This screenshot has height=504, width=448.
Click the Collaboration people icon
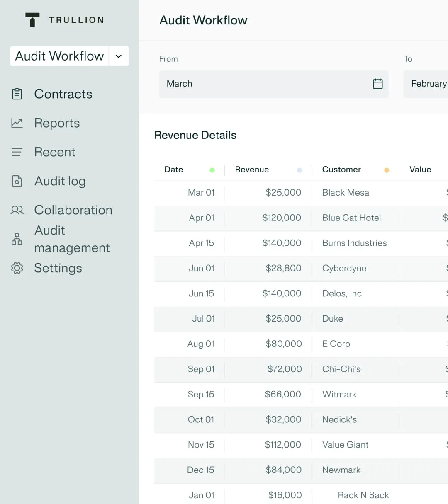tap(17, 210)
